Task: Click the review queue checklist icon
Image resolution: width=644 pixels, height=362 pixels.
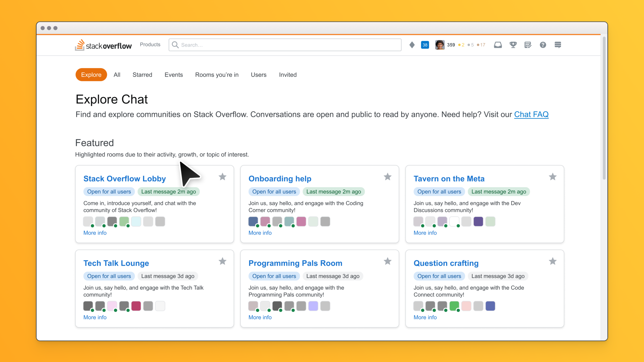Action: point(528,45)
